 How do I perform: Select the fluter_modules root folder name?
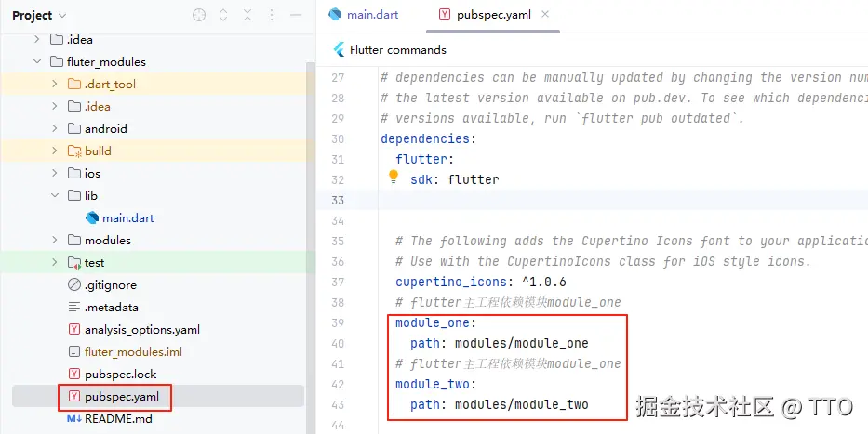pos(106,62)
